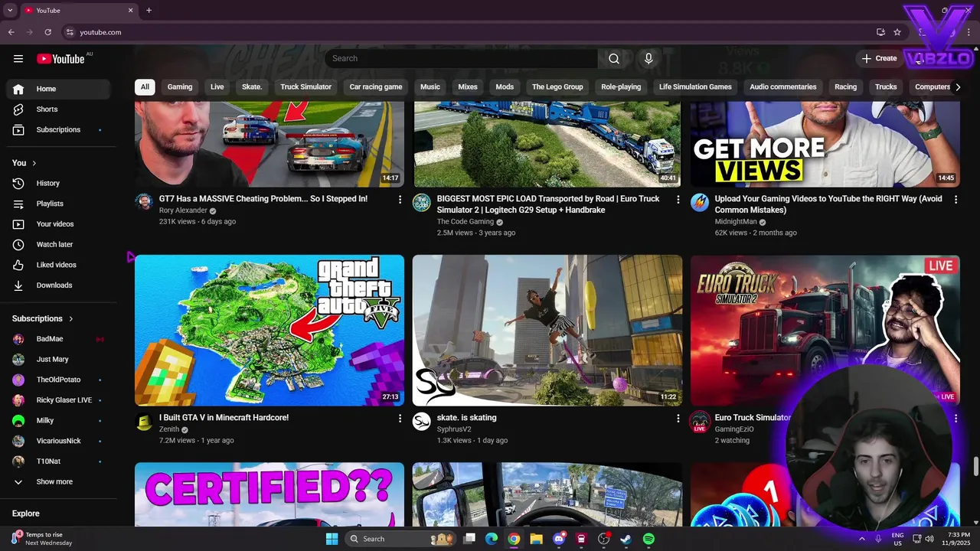Open Ricky Glaser LIVE channel
The width and height of the screenshot is (980, 551).
pos(58,400)
